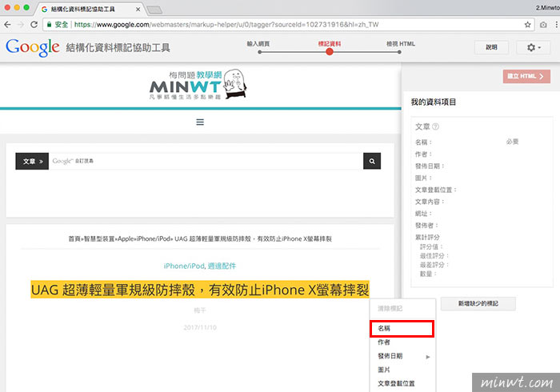Select the 標記資料 step
The image size is (560, 392).
click(330, 44)
